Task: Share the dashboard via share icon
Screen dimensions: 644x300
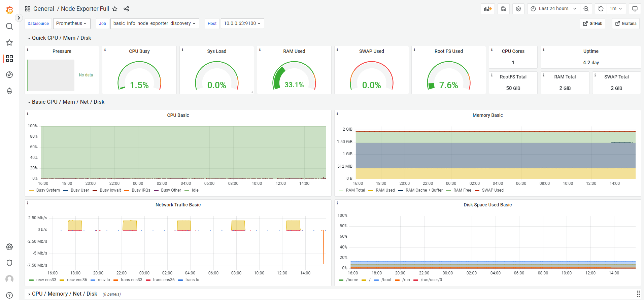Action: coord(126,9)
